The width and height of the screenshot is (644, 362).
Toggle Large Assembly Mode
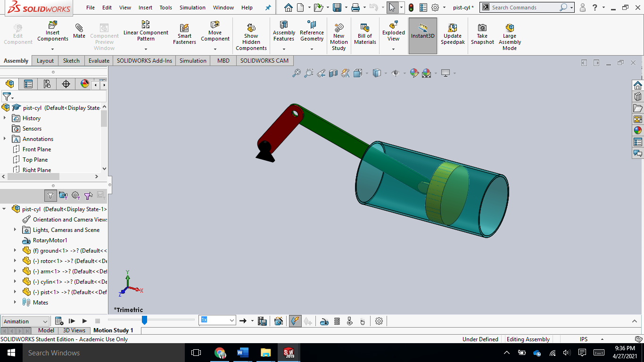(510, 37)
